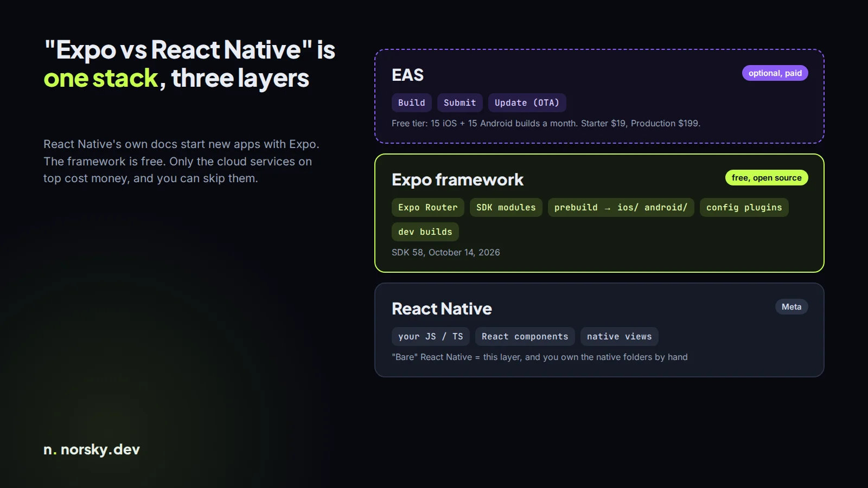Click the green "one stack" headline text
The height and width of the screenshot is (488, 868).
101,79
